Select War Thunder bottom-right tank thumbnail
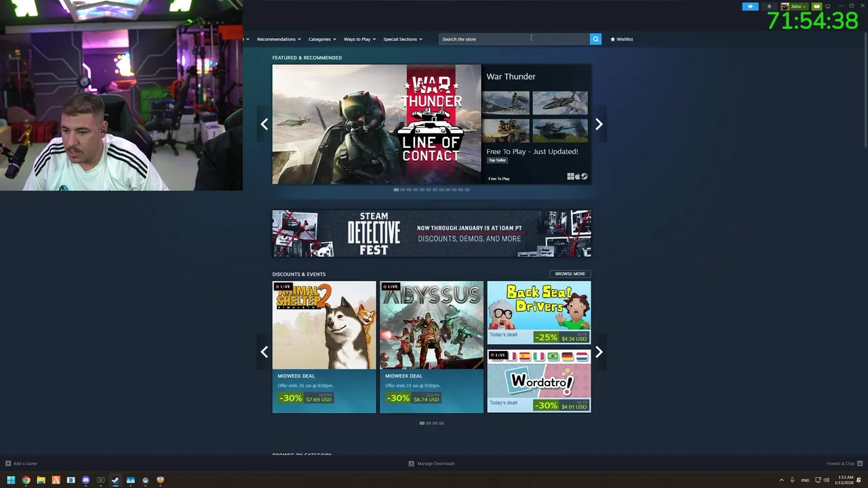868x488 pixels. [x=560, y=131]
